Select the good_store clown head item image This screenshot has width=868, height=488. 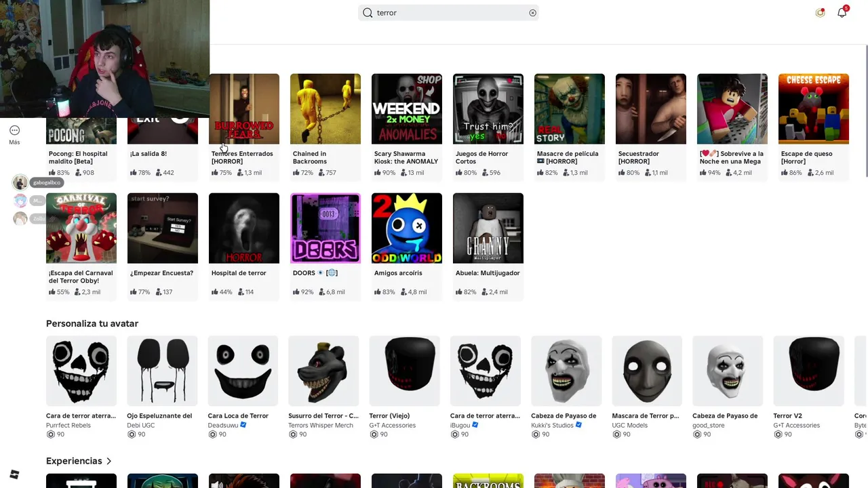point(728,371)
